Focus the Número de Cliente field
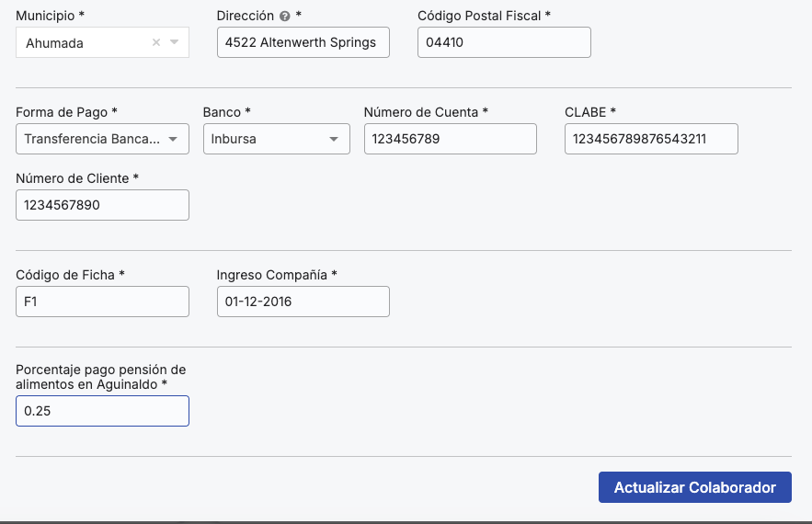 click(x=102, y=205)
